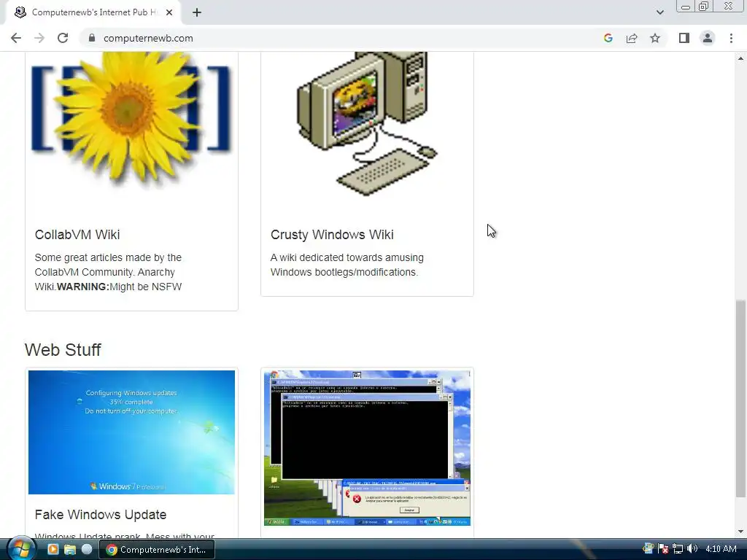View site info via the lock icon
Image resolution: width=747 pixels, height=560 pixels.
click(92, 38)
